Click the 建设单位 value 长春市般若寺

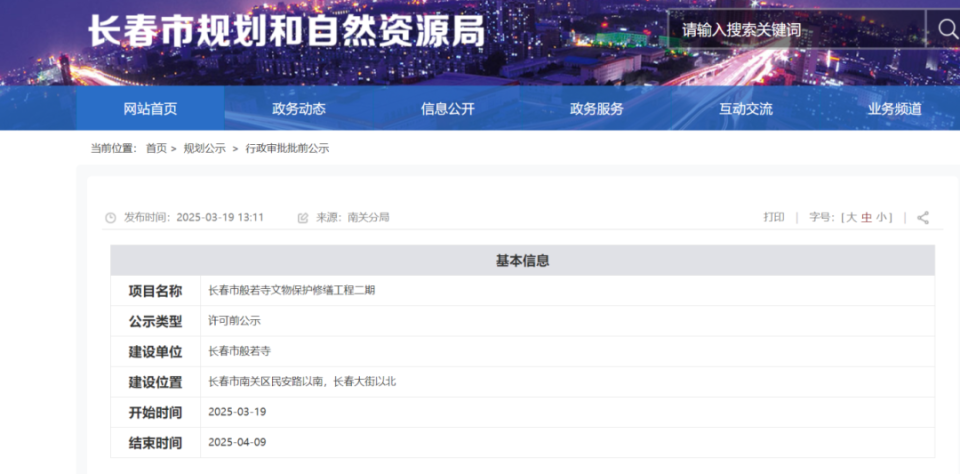click(x=239, y=352)
